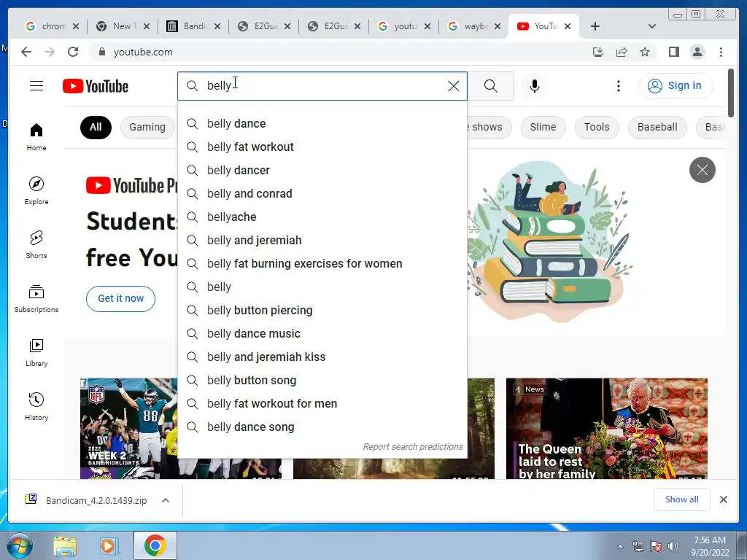Select suggestion belly dance song
Viewport: 747px width, 560px height.
tap(322, 427)
